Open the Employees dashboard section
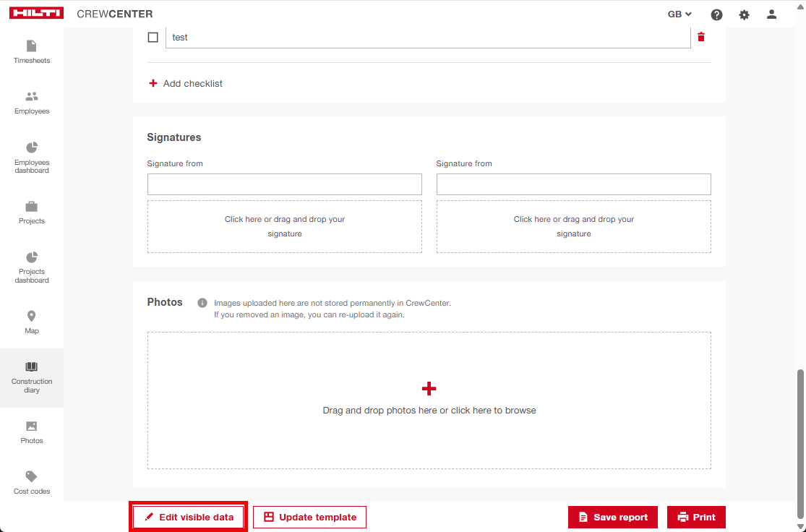Screen dimensions: 806x532 32,156
